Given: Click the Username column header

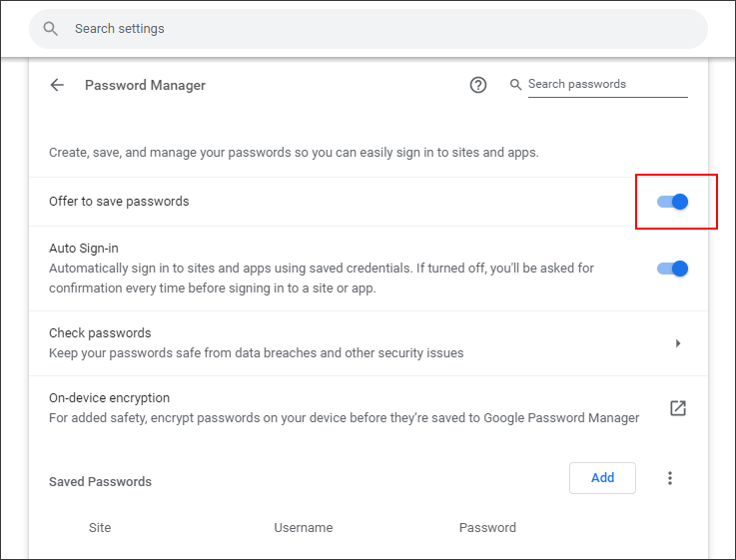Looking at the screenshot, I should click(x=304, y=528).
